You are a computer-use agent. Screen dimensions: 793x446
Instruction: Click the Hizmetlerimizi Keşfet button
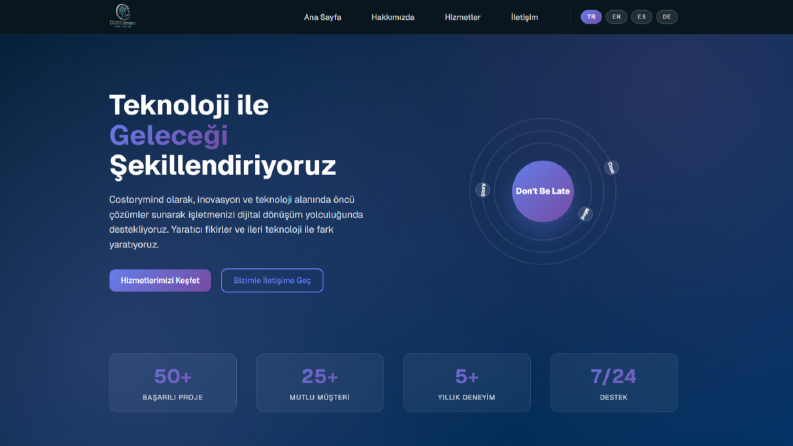pyautogui.click(x=160, y=280)
